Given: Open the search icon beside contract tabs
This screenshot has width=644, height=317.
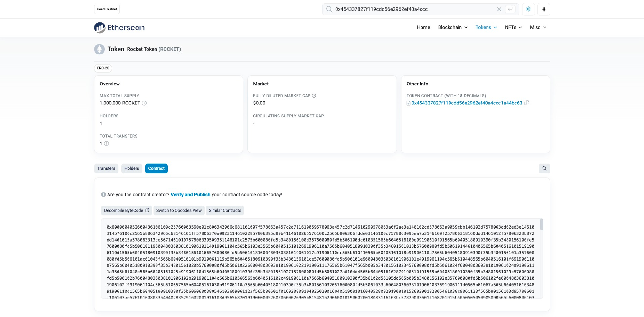Looking at the screenshot, I should point(544,168).
